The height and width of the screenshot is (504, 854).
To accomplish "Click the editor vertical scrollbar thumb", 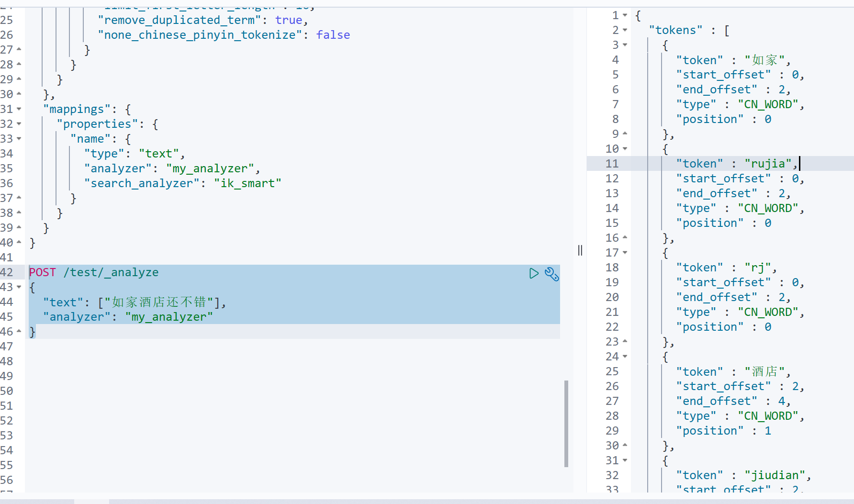I will pos(566,424).
